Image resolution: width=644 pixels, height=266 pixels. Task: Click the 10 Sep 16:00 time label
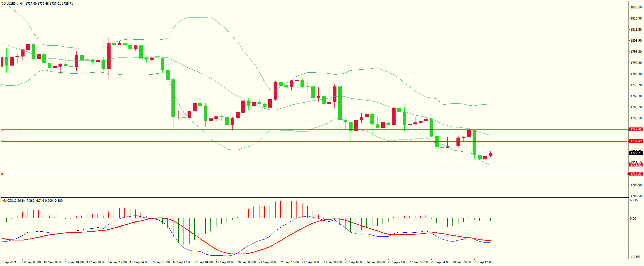pos(53,262)
